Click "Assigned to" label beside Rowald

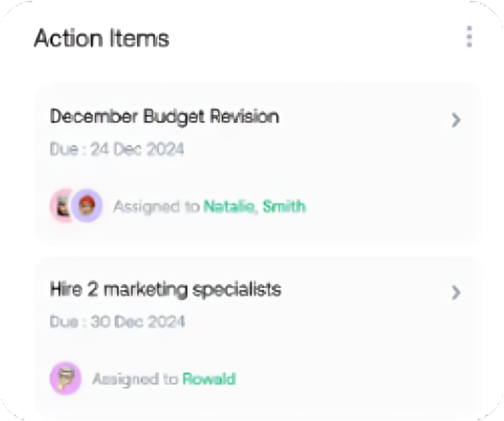[x=135, y=379]
